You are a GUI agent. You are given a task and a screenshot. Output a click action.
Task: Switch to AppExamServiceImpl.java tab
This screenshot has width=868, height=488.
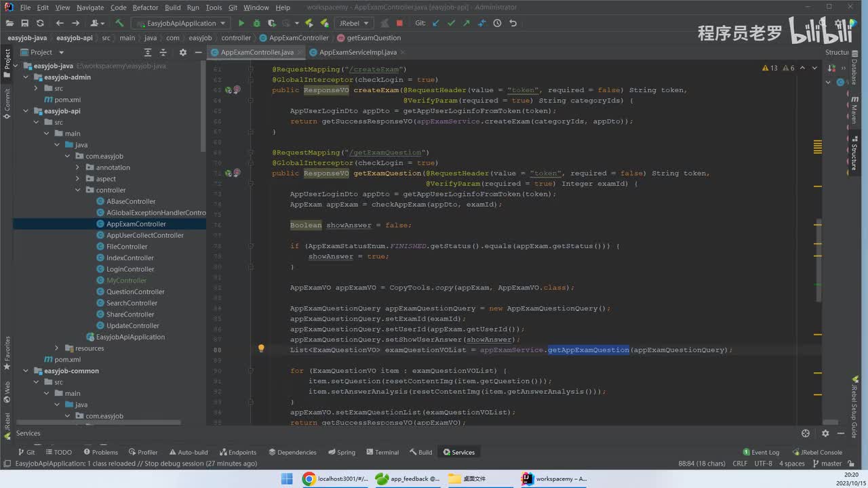357,52
